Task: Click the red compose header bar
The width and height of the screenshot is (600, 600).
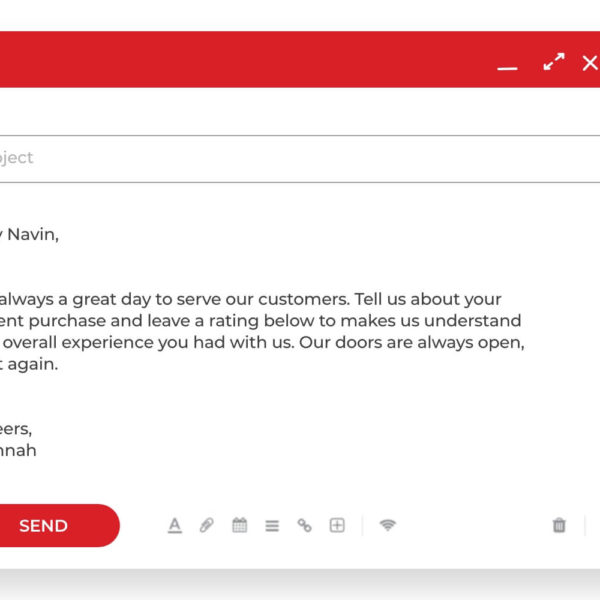Action: pos(245,59)
